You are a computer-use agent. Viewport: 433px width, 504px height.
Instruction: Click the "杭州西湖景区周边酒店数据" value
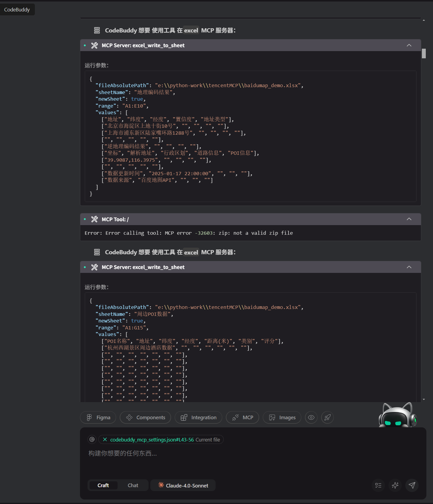tap(140, 348)
